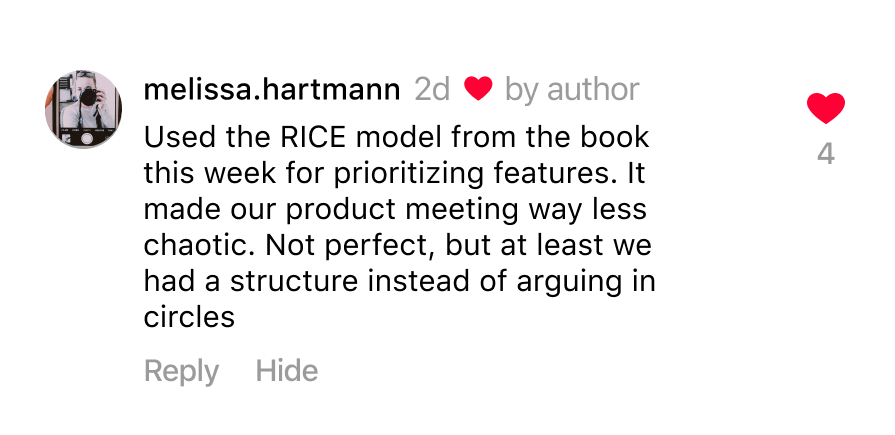
Task: Open melissa.hartmann's profile picture
Action: pos(83,110)
